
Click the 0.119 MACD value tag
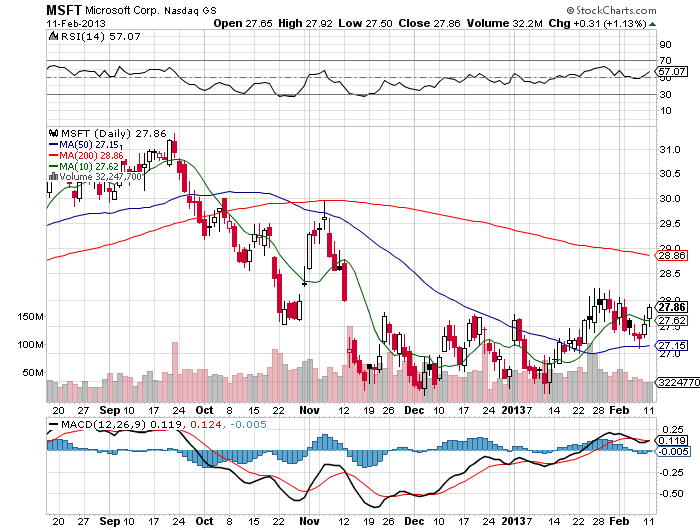(670, 440)
